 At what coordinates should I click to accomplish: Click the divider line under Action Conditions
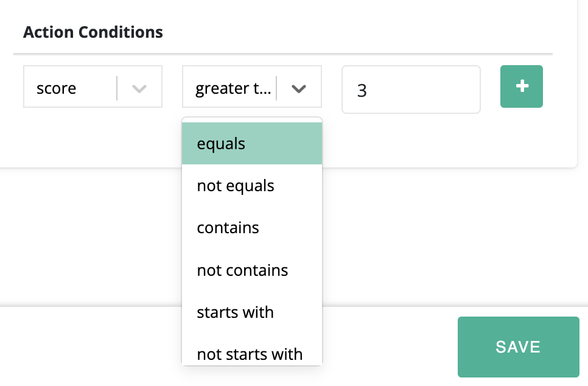[x=283, y=54]
